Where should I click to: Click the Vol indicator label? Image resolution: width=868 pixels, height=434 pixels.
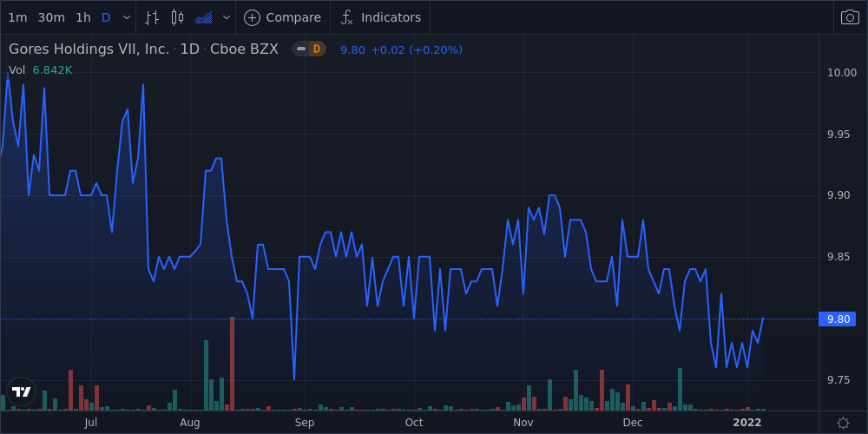point(16,70)
